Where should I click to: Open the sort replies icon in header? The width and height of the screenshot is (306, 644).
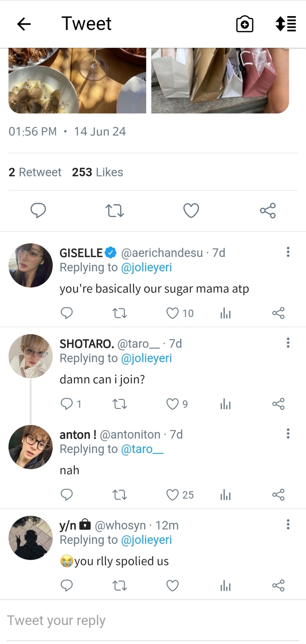coord(286,24)
